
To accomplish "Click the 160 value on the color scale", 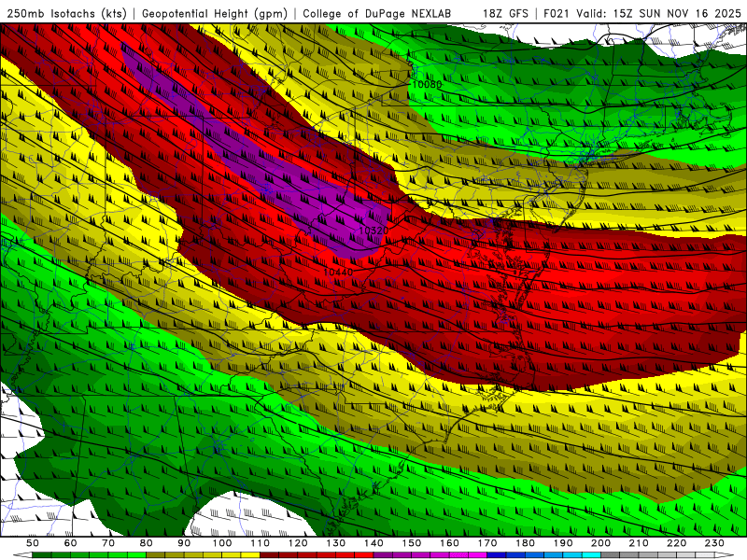I will (x=449, y=543).
